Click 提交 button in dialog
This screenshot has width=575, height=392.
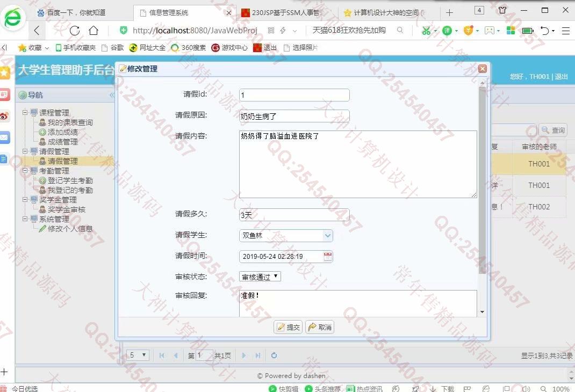pos(288,327)
